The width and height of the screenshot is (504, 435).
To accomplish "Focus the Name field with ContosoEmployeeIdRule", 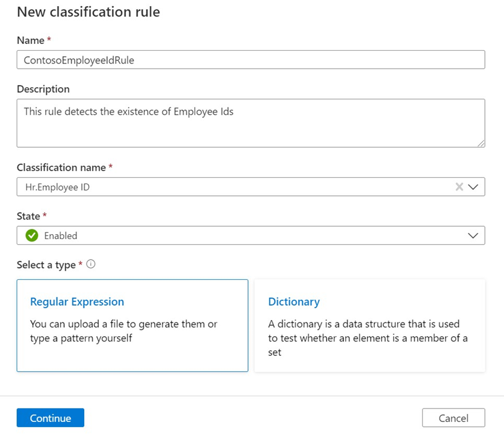I will click(250, 60).
